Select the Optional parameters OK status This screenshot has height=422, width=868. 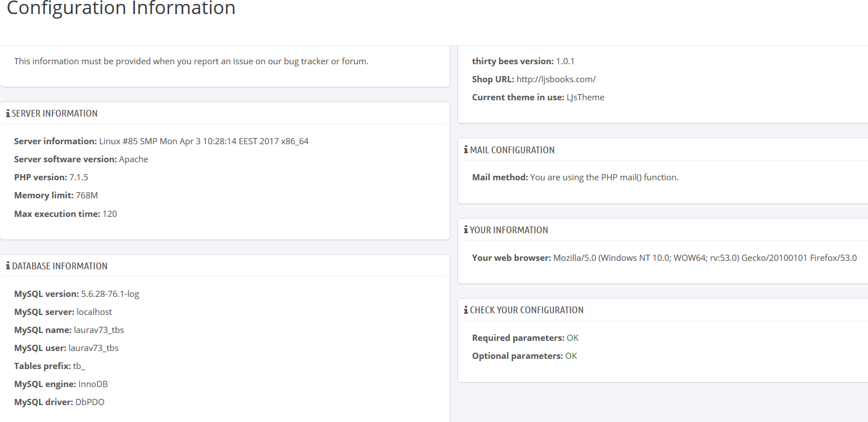point(571,356)
